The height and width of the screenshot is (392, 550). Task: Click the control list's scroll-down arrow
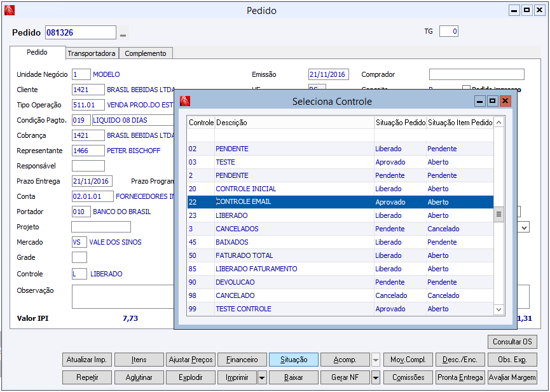click(x=499, y=309)
